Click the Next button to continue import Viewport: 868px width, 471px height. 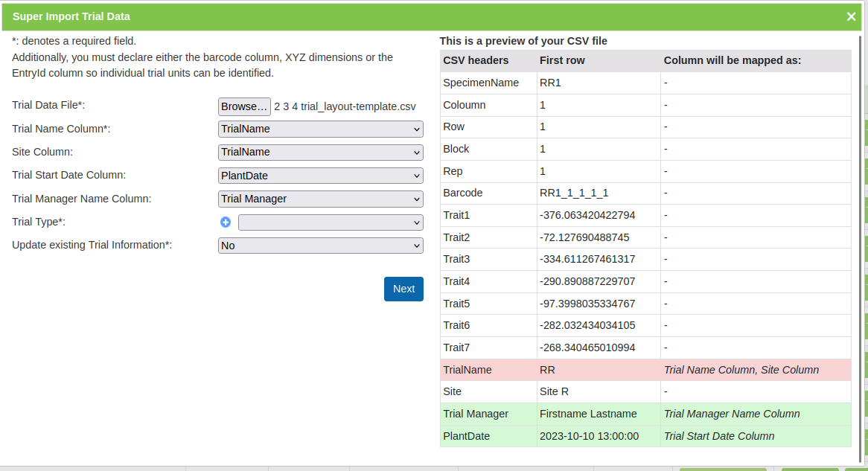point(403,289)
